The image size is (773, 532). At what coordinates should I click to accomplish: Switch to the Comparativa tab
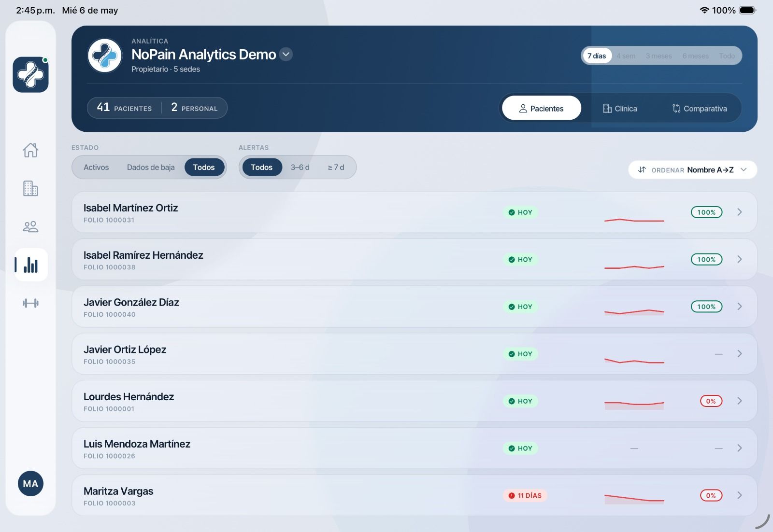tap(700, 109)
